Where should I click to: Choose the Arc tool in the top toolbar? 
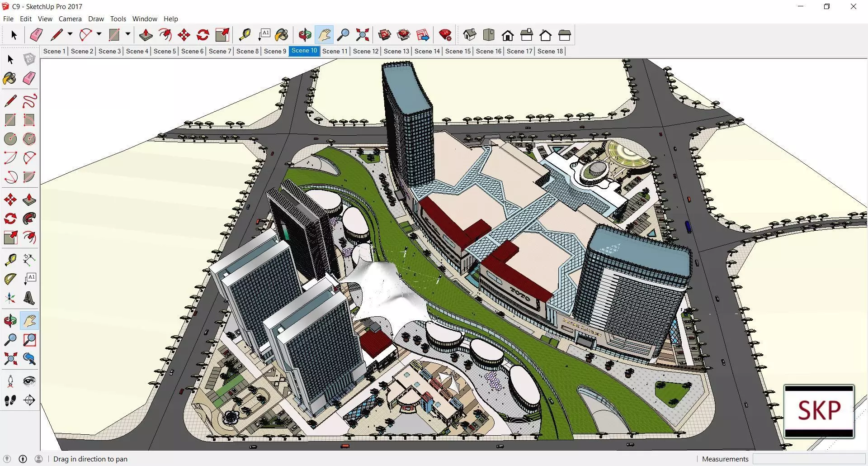click(85, 35)
